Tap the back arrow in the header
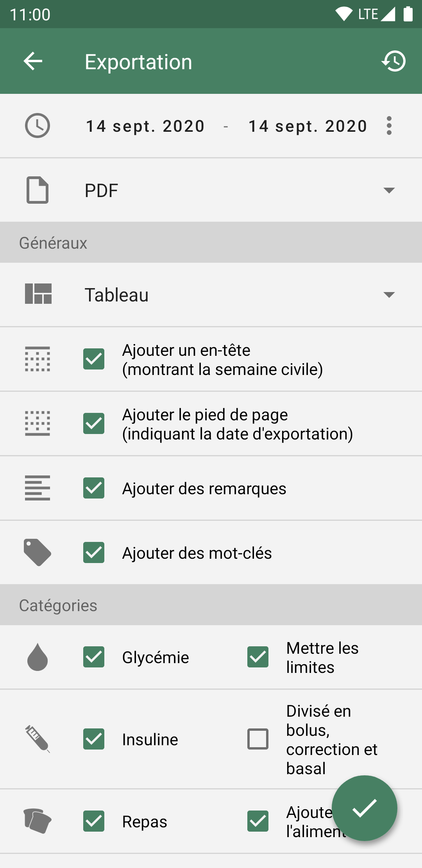The image size is (422, 868). pos(33,61)
